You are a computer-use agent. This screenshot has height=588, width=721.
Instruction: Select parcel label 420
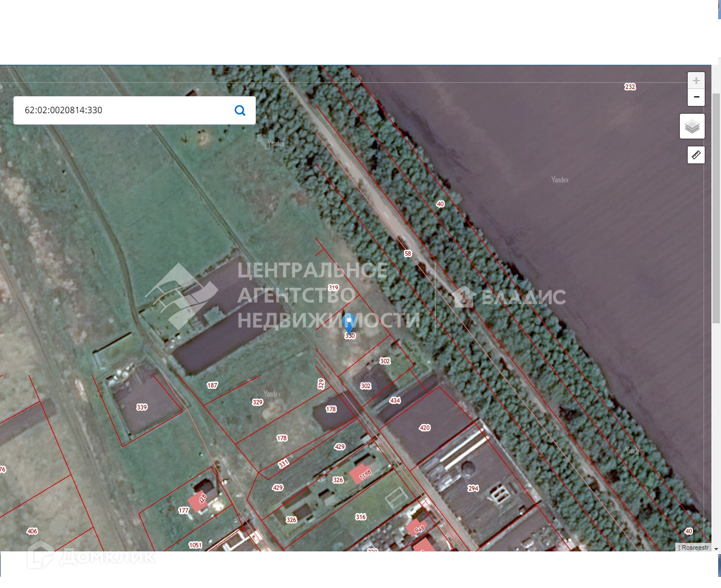pos(425,427)
